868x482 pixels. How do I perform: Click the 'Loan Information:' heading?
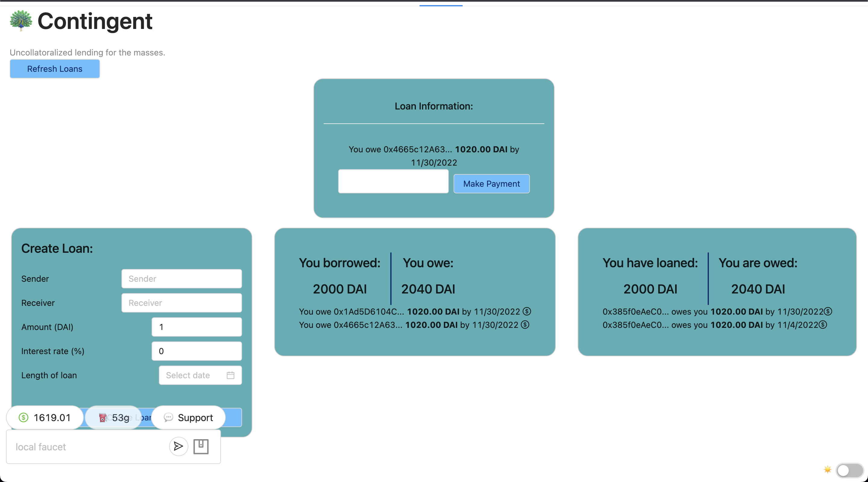[x=434, y=106]
